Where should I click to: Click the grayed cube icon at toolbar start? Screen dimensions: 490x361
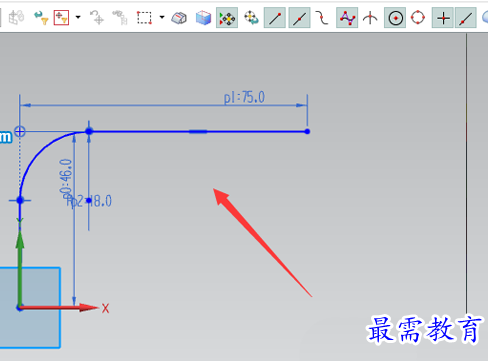pos(16,17)
